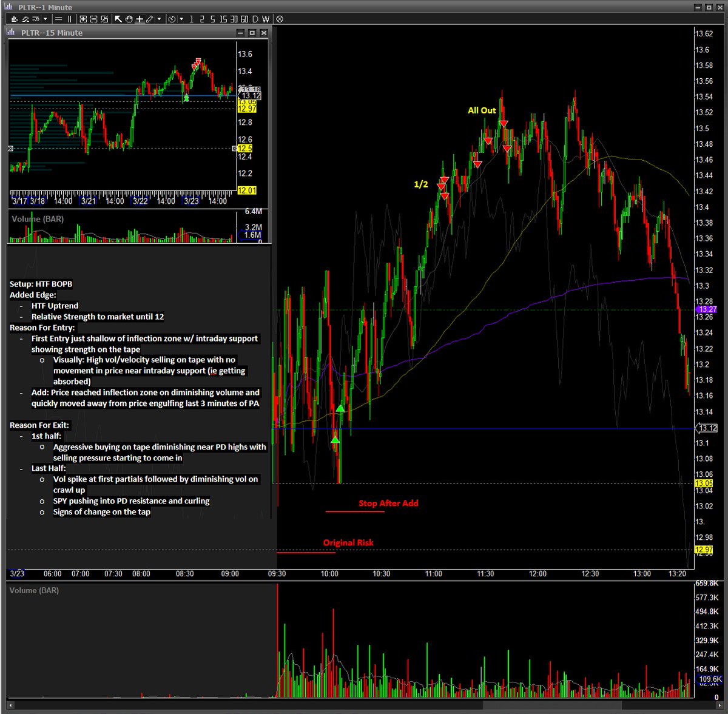Viewport: 728px width, 714px height.
Task: Close the PLTR--15 Minute window
Action: 264,33
